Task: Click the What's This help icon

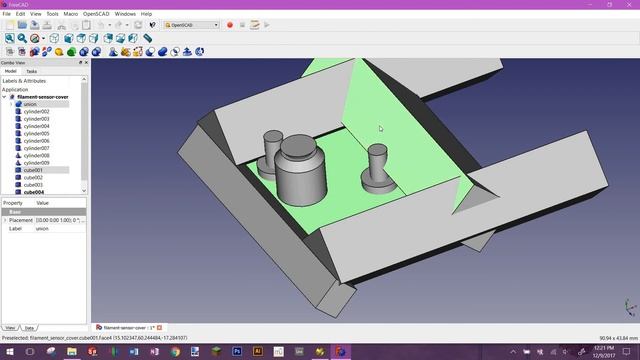Action: tap(152, 25)
